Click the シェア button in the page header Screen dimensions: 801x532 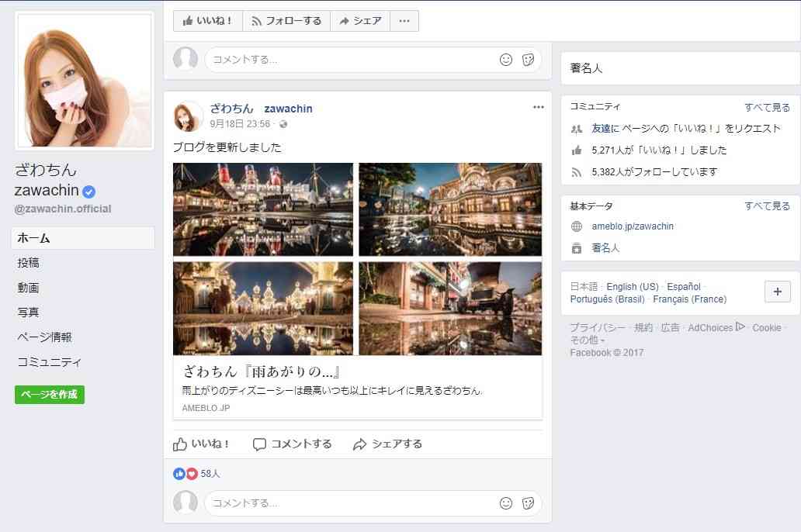tap(360, 21)
